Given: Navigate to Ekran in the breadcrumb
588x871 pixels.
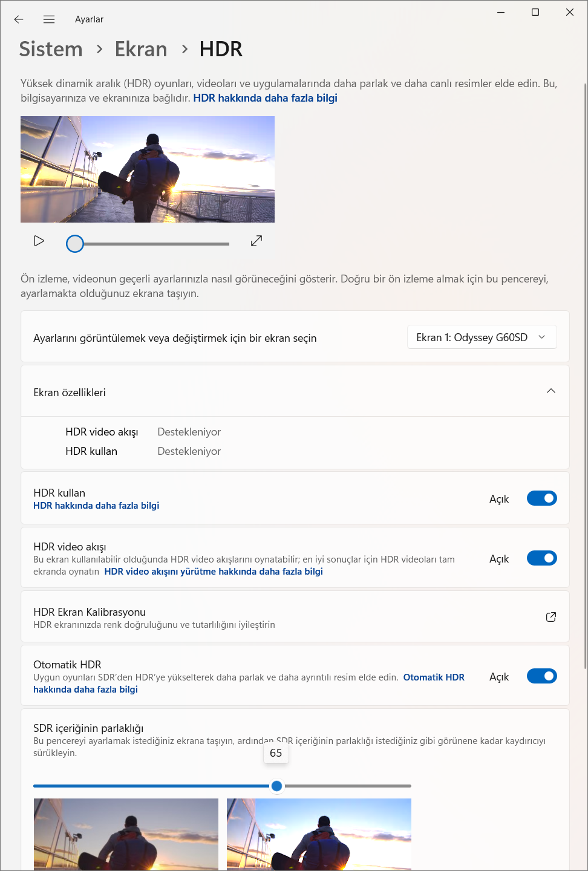Looking at the screenshot, I should pos(141,49).
